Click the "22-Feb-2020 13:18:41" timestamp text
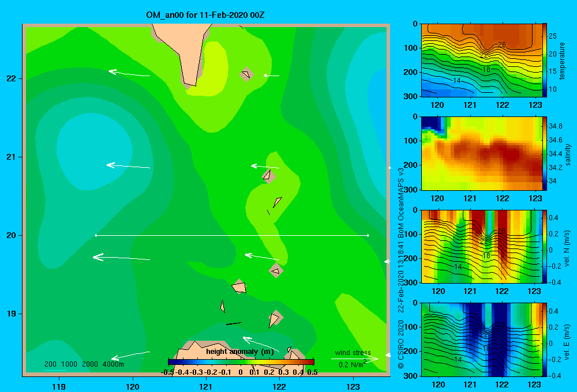 pos(401,277)
